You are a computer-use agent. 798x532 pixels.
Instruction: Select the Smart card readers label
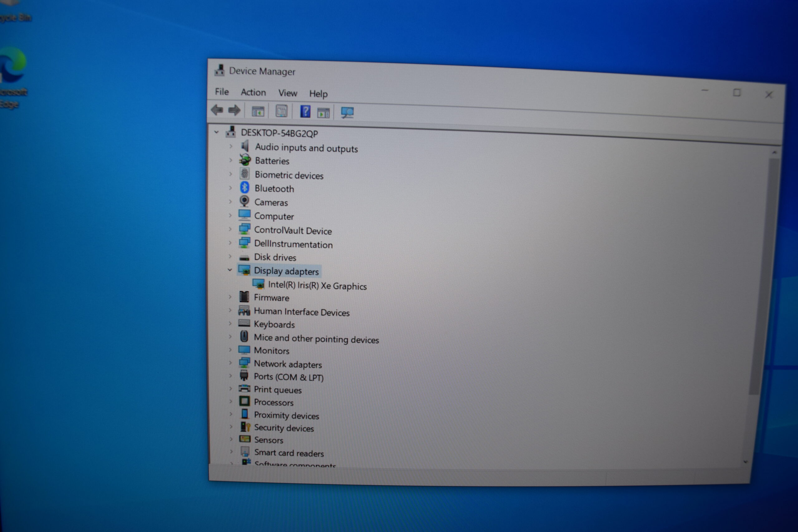[x=289, y=453]
